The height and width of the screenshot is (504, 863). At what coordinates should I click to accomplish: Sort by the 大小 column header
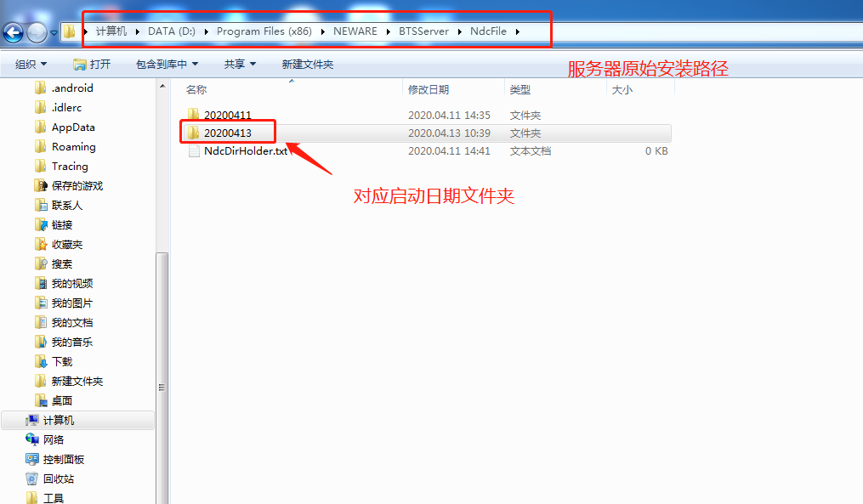point(622,90)
